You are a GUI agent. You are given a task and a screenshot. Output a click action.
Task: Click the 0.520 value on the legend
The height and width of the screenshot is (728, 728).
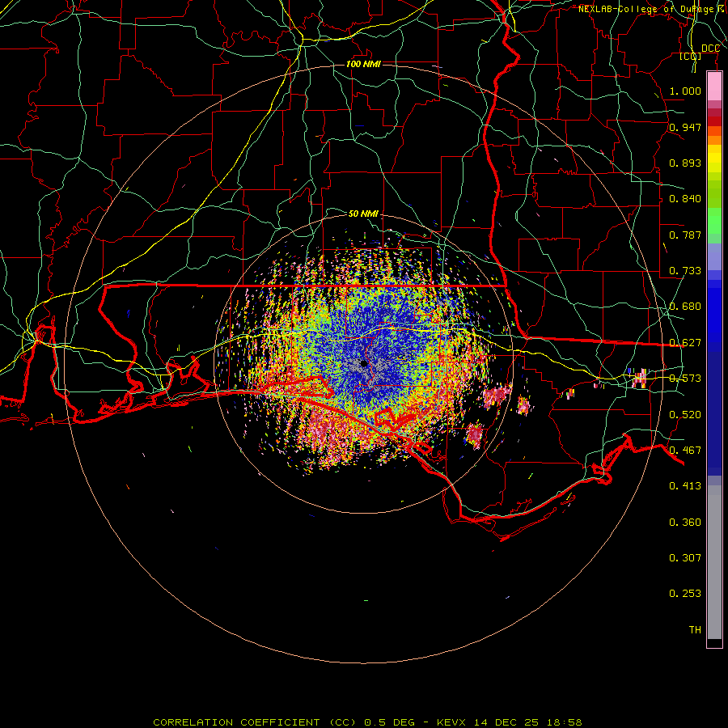(685, 415)
